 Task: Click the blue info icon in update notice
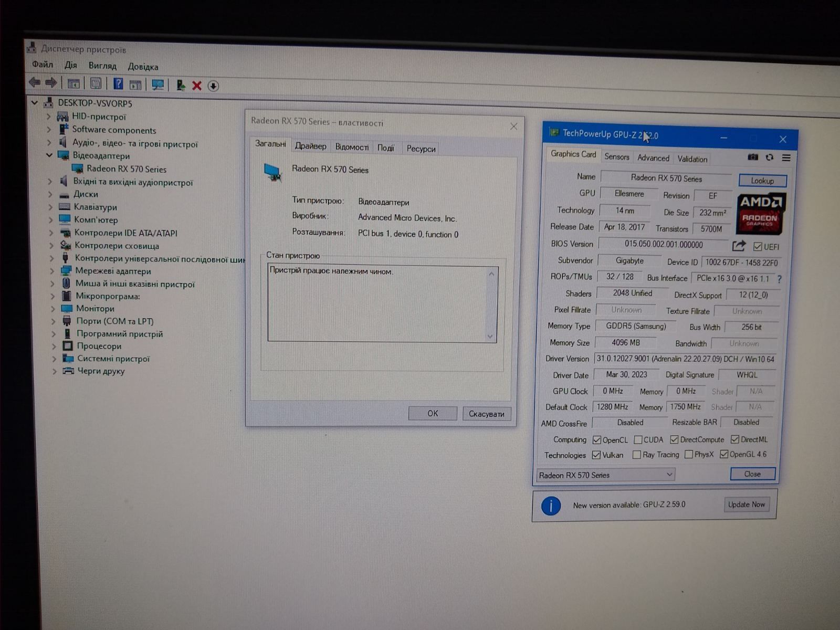pyautogui.click(x=551, y=506)
